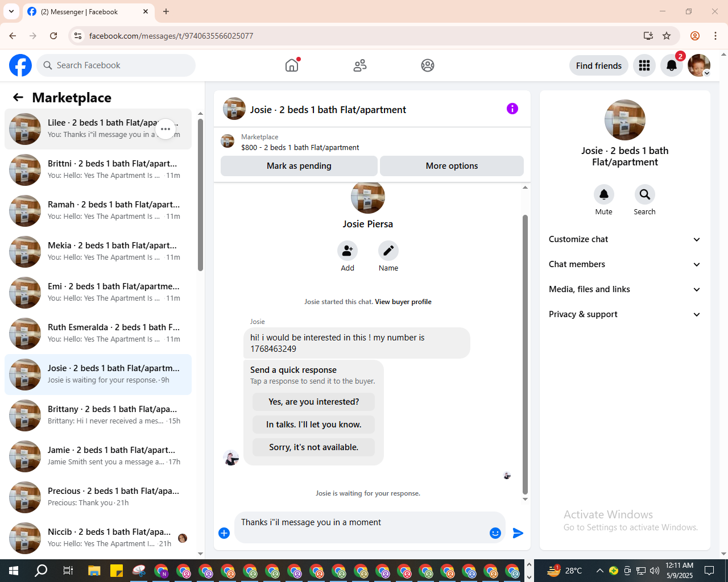Open a new Chrome tab
The height and width of the screenshot is (582, 728).
[x=166, y=11]
